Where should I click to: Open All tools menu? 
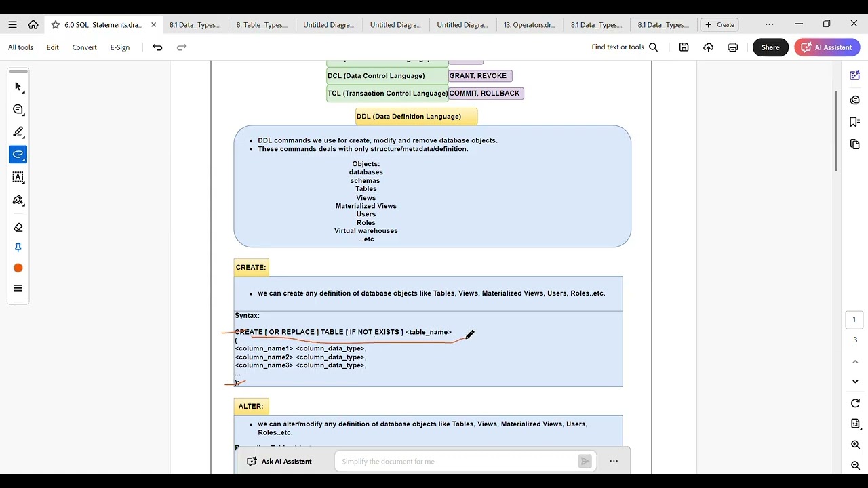point(20,47)
